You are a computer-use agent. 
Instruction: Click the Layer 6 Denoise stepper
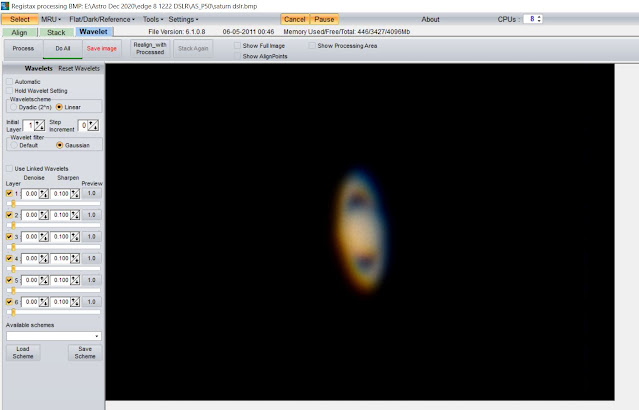tap(44, 302)
